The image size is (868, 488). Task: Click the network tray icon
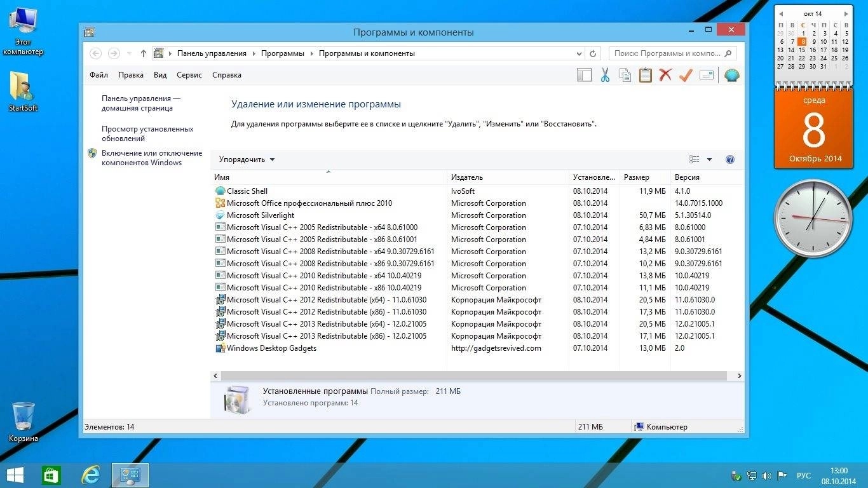tap(752, 475)
